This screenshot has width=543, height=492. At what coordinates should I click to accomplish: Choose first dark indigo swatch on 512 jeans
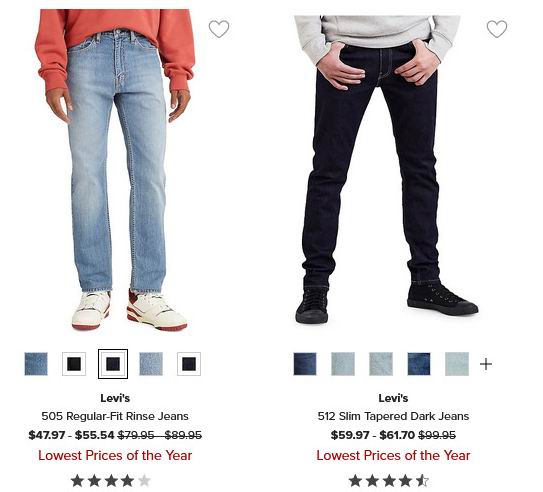coord(305,364)
